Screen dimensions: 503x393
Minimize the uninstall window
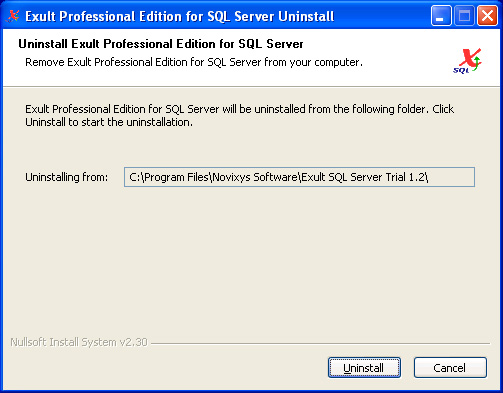441,16
